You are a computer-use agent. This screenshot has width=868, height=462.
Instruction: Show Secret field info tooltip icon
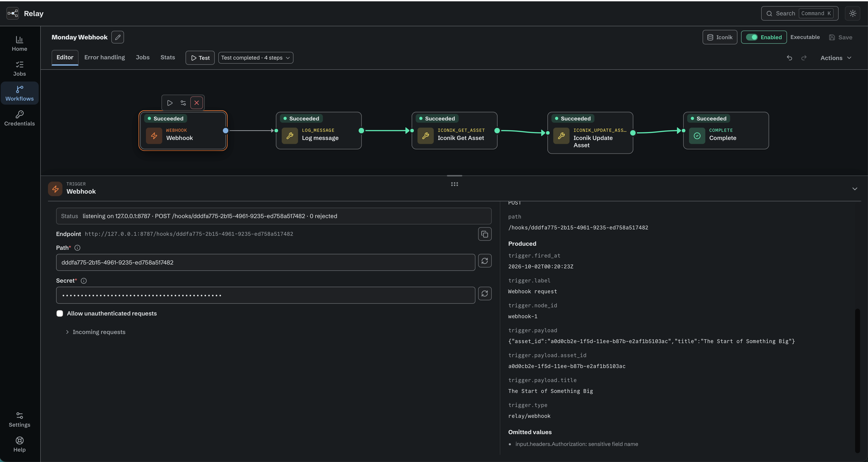[84, 281]
